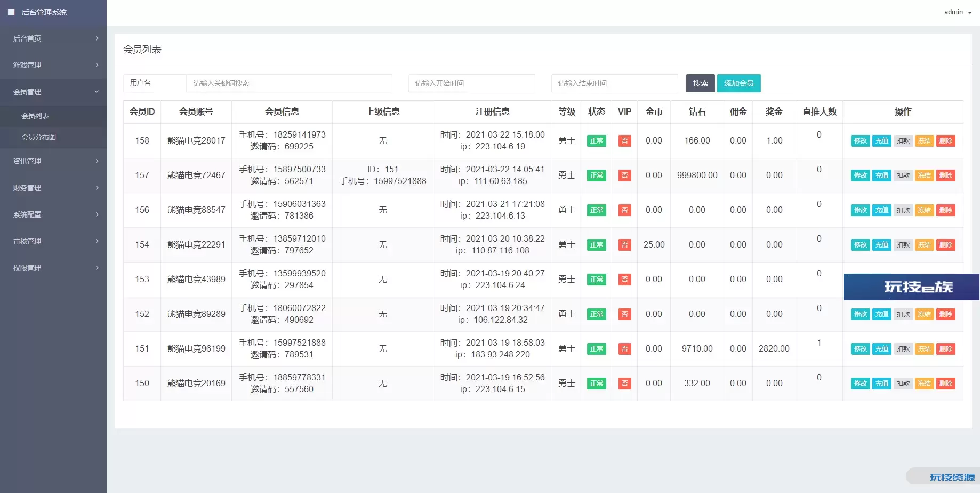Click 充值 for member 151
The height and width of the screenshot is (493, 980).
[x=882, y=349]
